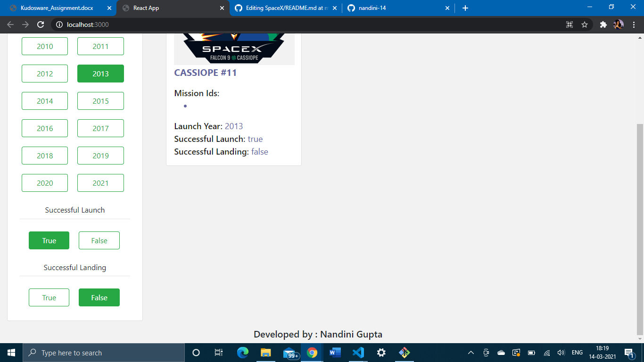Click the Windows taskbar search box
The height and width of the screenshot is (362, 644).
coord(104,353)
